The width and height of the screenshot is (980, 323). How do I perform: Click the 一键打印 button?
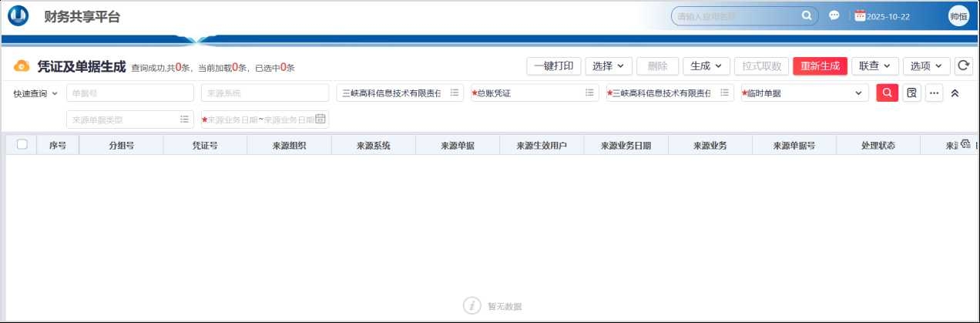[x=553, y=66]
